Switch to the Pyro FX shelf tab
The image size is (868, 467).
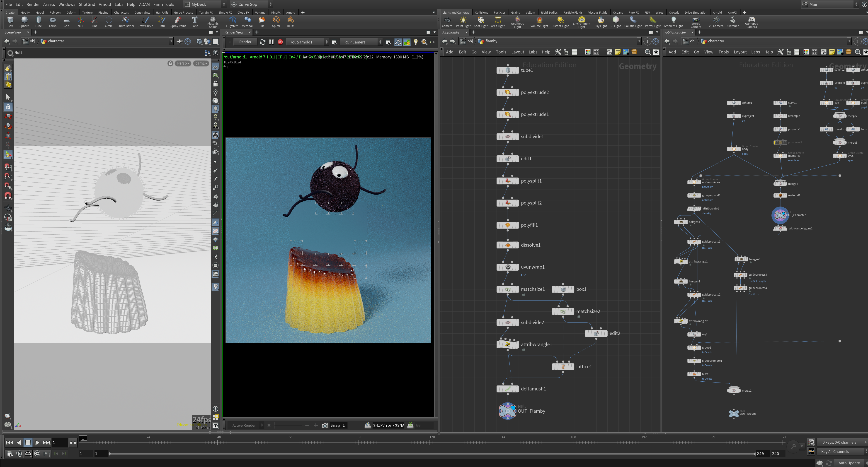click(633, 12)
